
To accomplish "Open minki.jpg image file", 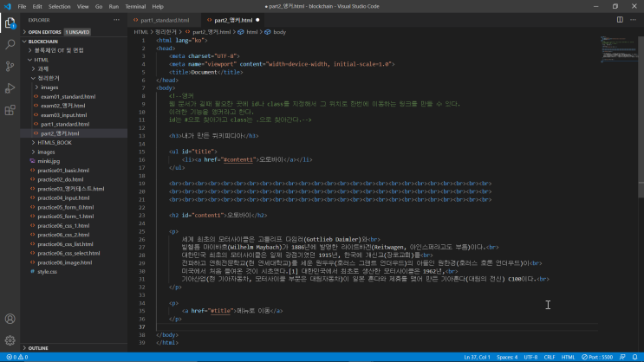I will 49,161.
